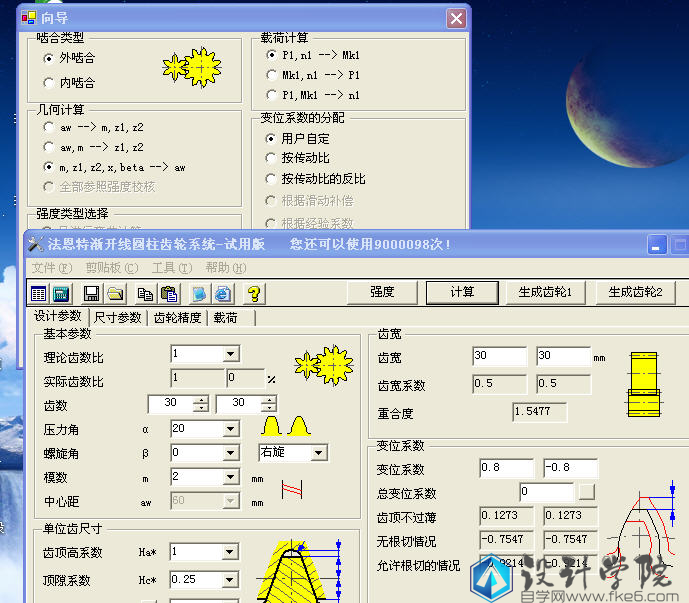The height and width of the screenshot is (603, 689).
Task: Click the data table toolbar icon
Action: (x=39, y=293)
